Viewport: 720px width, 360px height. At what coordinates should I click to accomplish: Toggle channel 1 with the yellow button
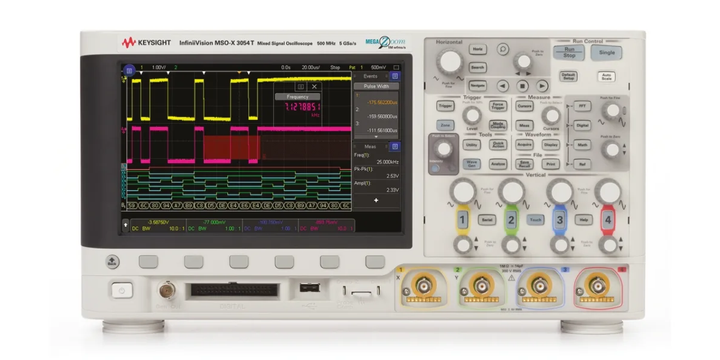[x=462, y=220]
